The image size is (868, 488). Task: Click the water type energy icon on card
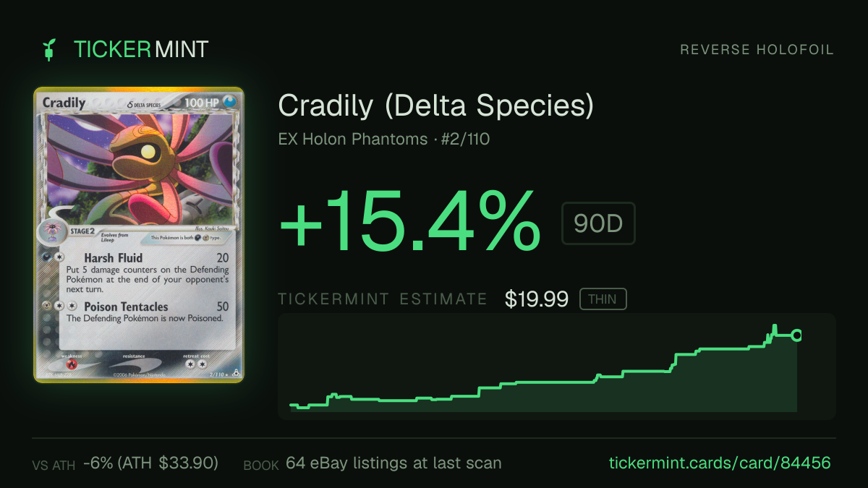pos(231,103)
